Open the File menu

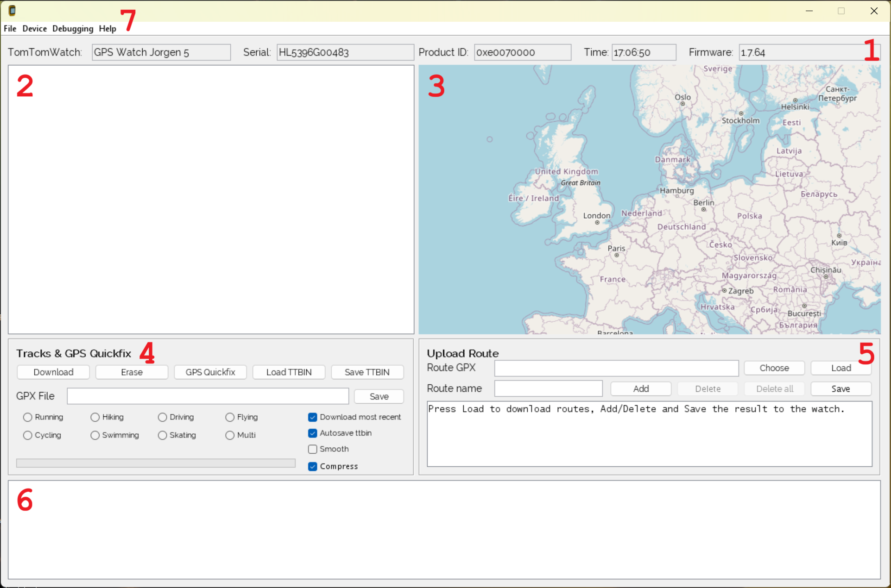click(10, 29)
